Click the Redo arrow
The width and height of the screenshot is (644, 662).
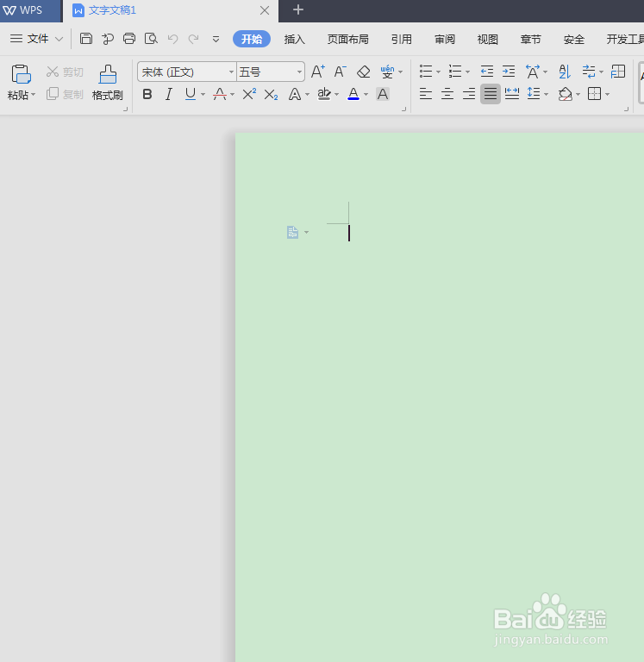pyautogui.click(x=193, y=39)
